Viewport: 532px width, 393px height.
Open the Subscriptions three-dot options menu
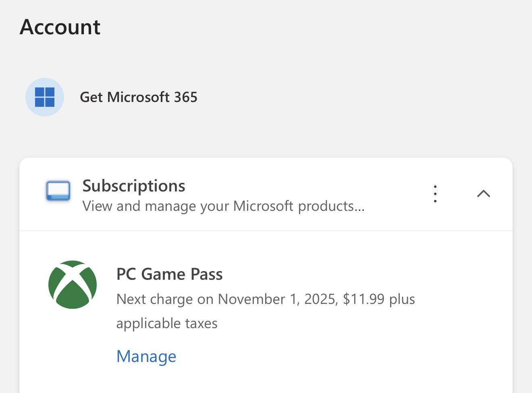coord(435,194)
